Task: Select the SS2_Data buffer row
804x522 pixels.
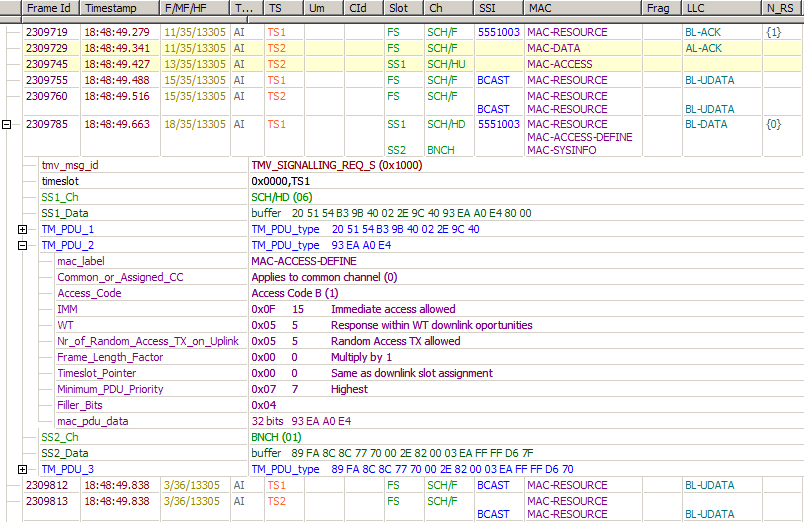Action: point(68,453)
